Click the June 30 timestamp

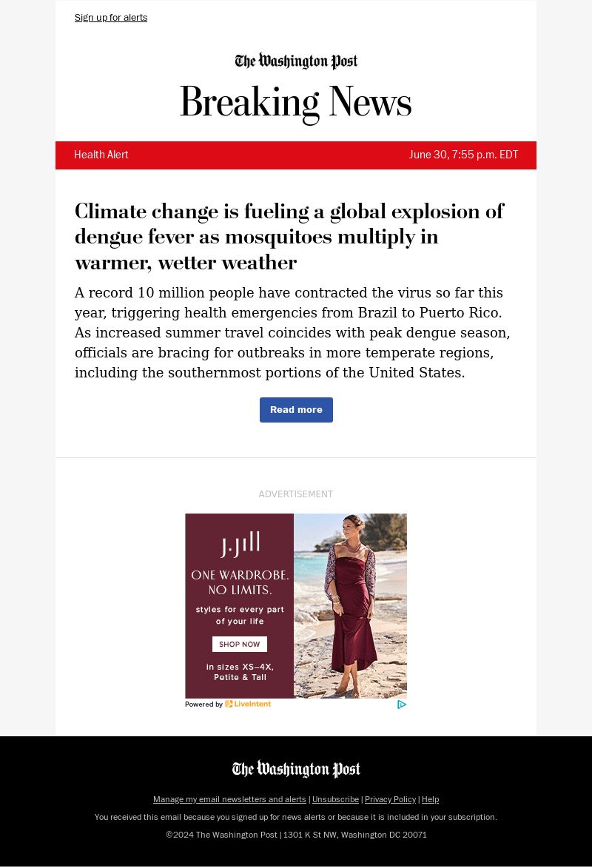click(x=463, y=155)
